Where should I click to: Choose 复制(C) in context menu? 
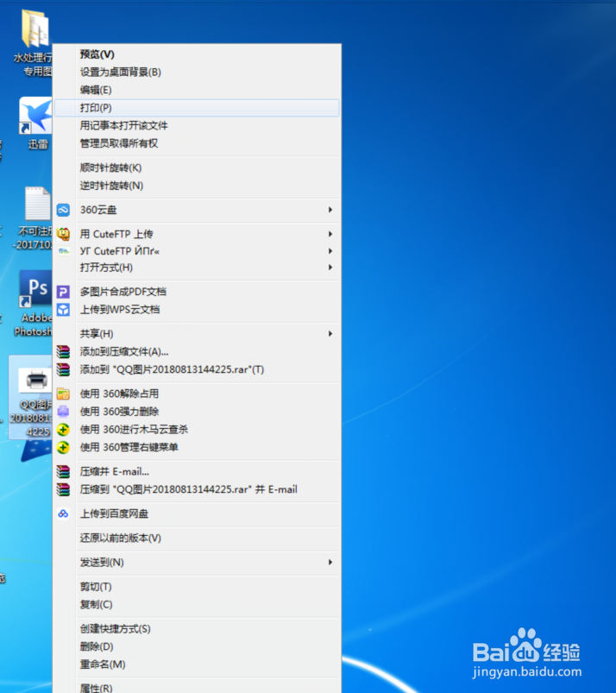pos(197,605)
